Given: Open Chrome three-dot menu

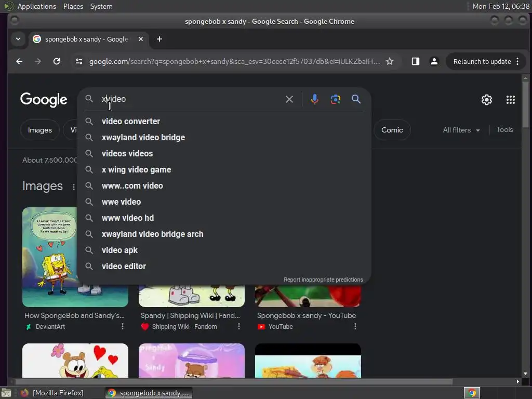Looking at the screenshot, I should [517, 61].
